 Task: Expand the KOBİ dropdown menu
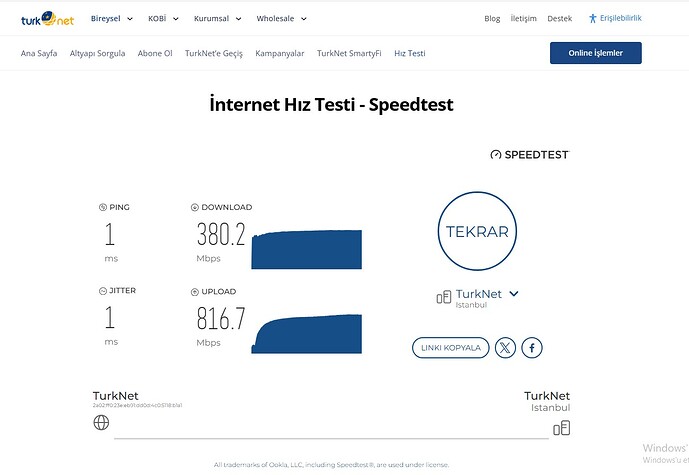(x=163, y=18)
